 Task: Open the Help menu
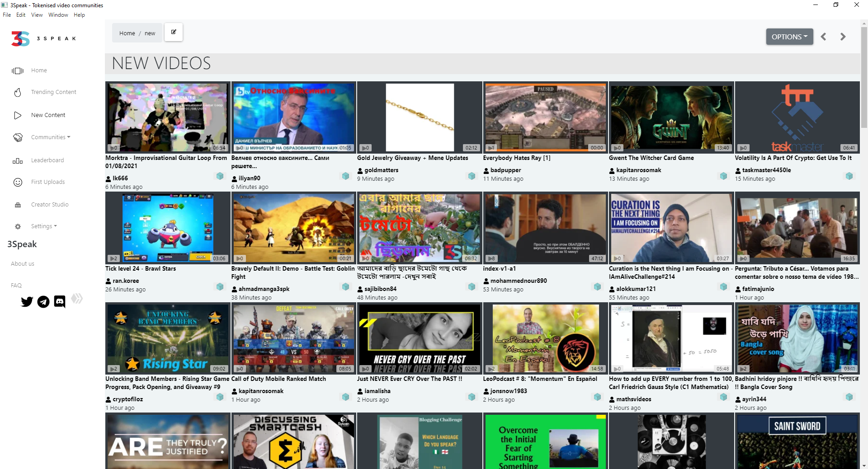[79, 15]
